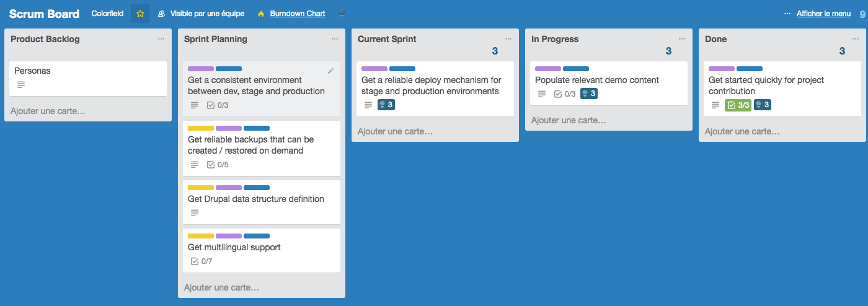Star the Scrum Board
868x306 pixels.
(140, 14)
